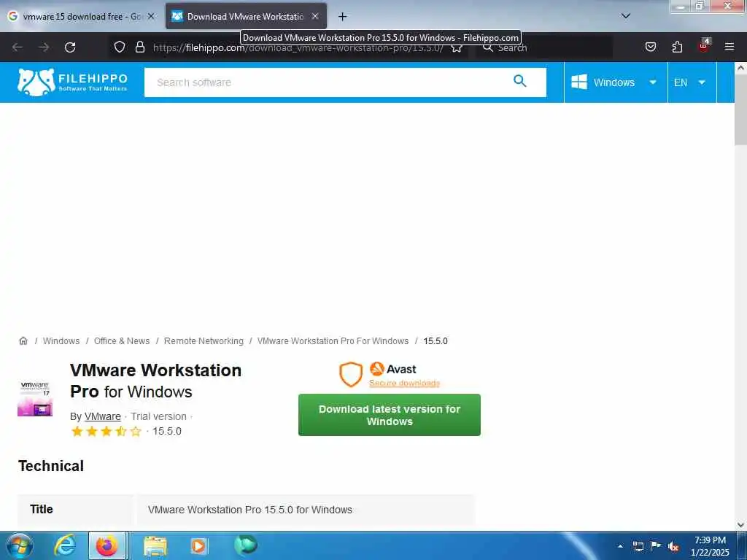Open the Windows platform dropdown
Viewport: 747px width, 560px height.
[615, 82]
